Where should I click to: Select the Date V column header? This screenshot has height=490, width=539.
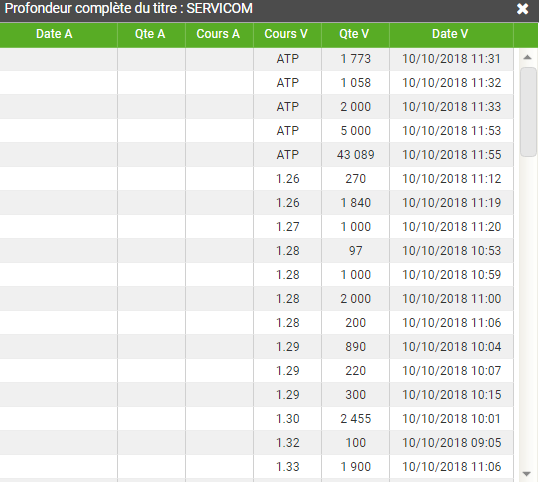tap(451, 34)
